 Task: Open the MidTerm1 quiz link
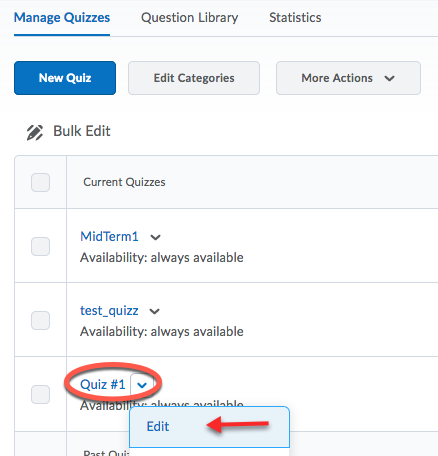109,236
